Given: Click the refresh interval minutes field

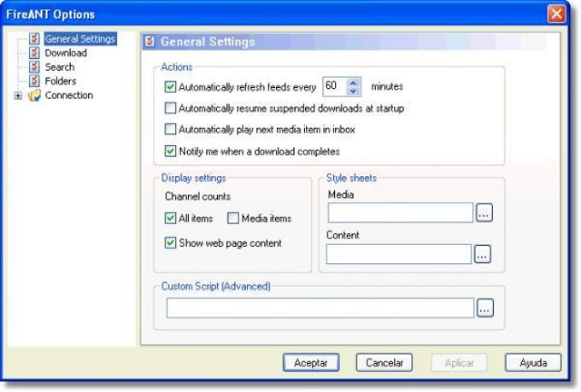Looking at the screenshot, I should coord(335,86).
